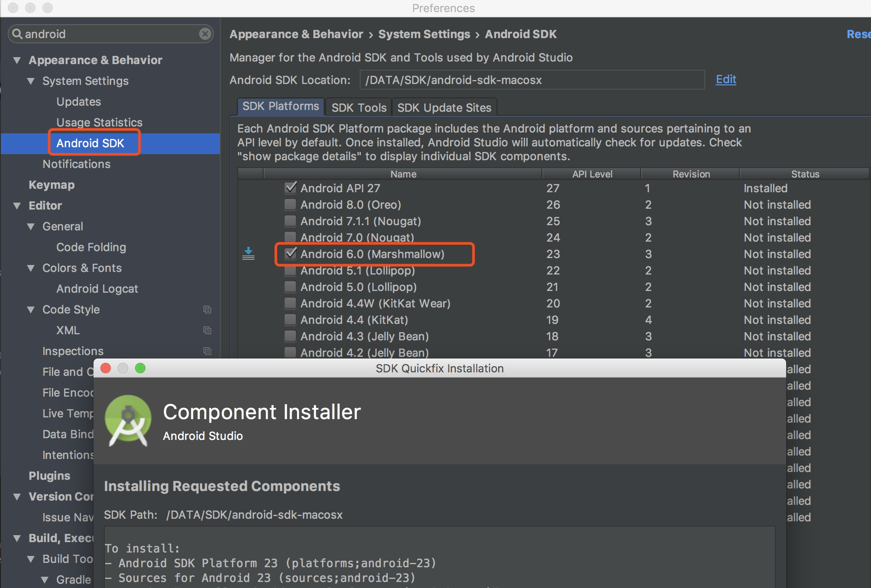Click the Android SDK Location field
The width and height of the screenshot is (871, 588).
click(x=532, y=80)
